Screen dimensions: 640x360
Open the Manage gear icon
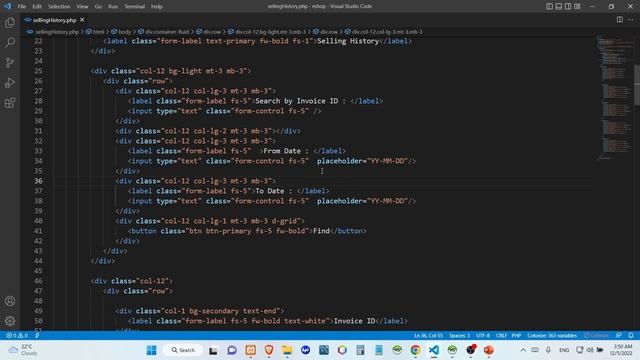pyautogui.click(x=10, y=321)
